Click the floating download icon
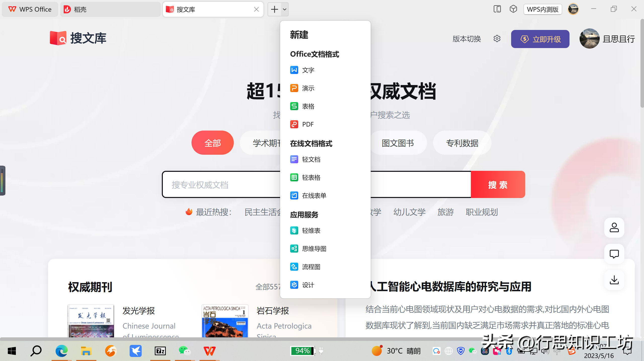The width and height of the screenshot is (644, 361). click(x=614, y=280)
